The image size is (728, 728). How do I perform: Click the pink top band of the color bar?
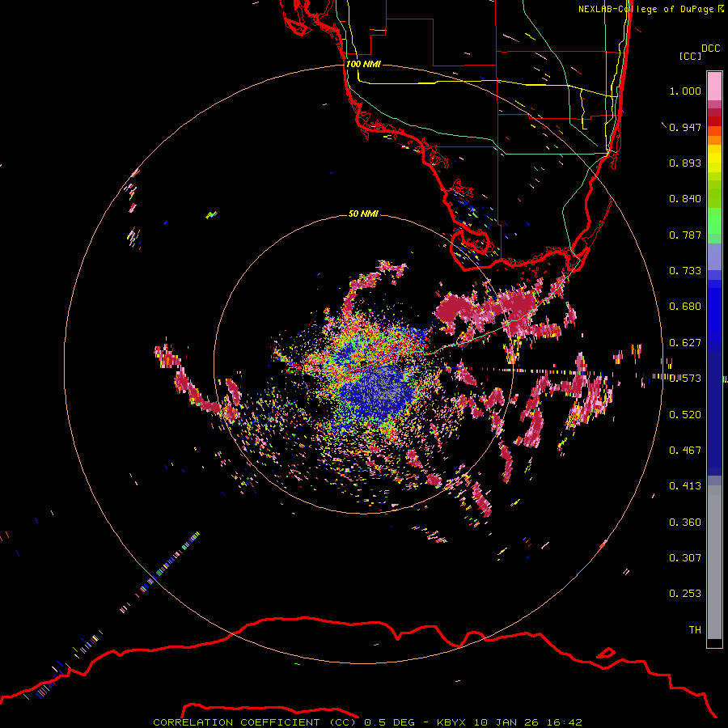tap(714, 86)
